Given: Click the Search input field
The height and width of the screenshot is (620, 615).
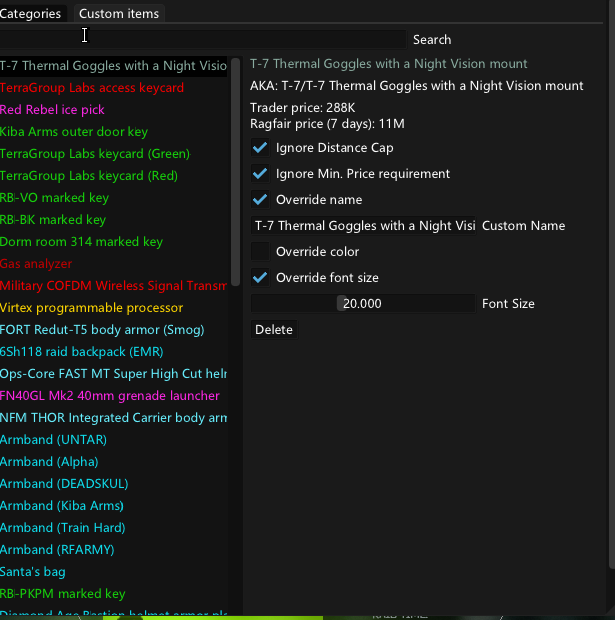Looking at the screenshot, I should [205, 39].
